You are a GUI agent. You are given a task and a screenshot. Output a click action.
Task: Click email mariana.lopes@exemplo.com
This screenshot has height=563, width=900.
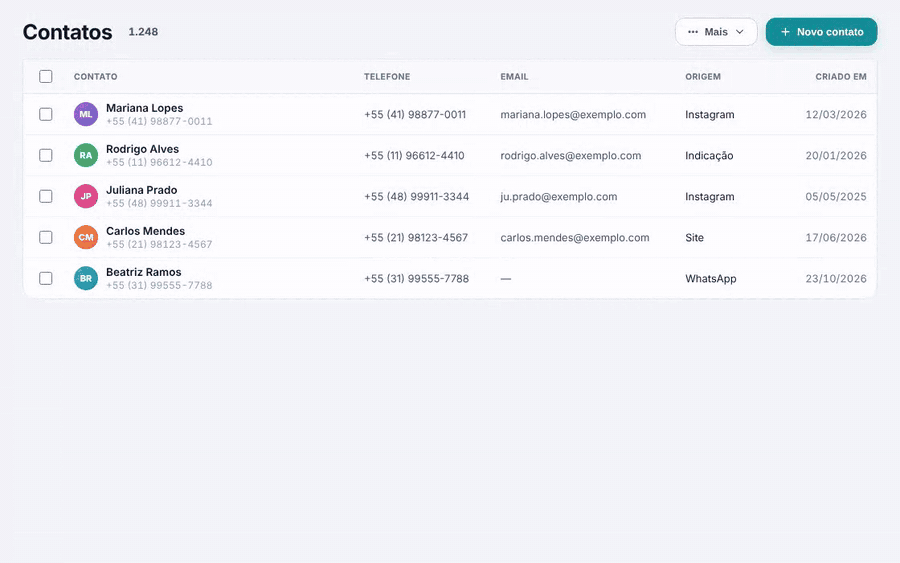coord(573,115)
